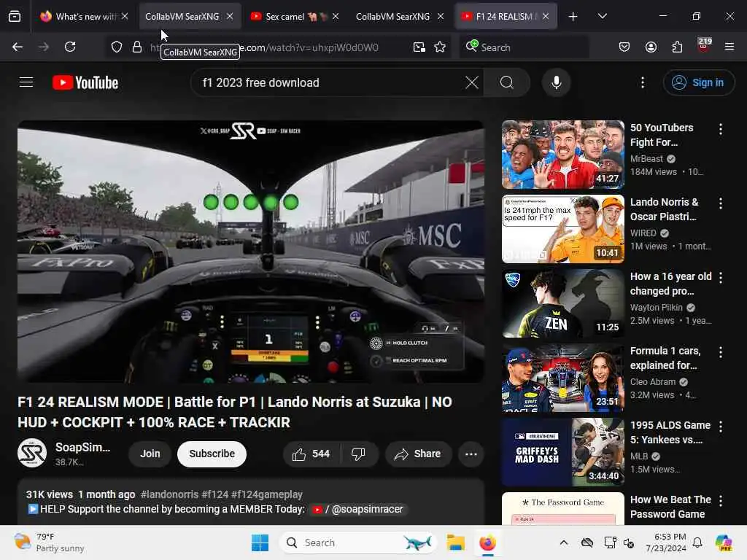The height and width of the screenshot is (560, 747).
Task: Open the Windows Start menu
Action: 260,542
